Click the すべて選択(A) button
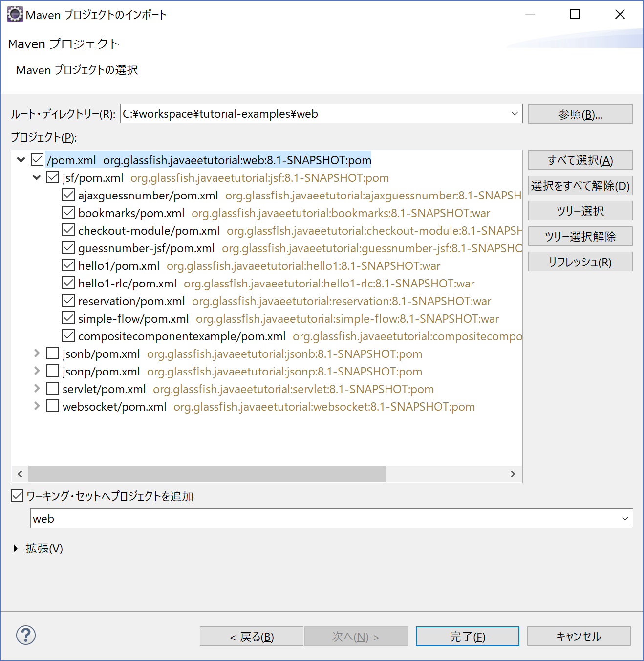Viewport: 644px width, 661px height. pyautogui.click(x=580, y=160)
